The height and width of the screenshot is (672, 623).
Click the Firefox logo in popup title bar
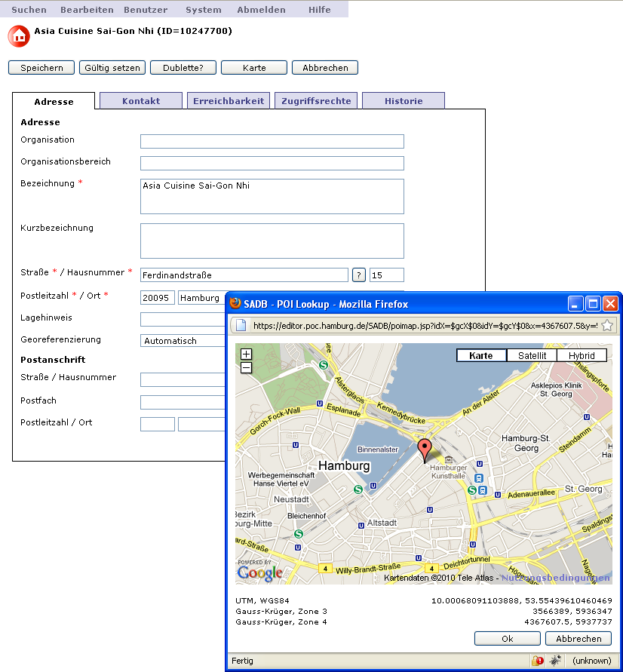(235, 303)
